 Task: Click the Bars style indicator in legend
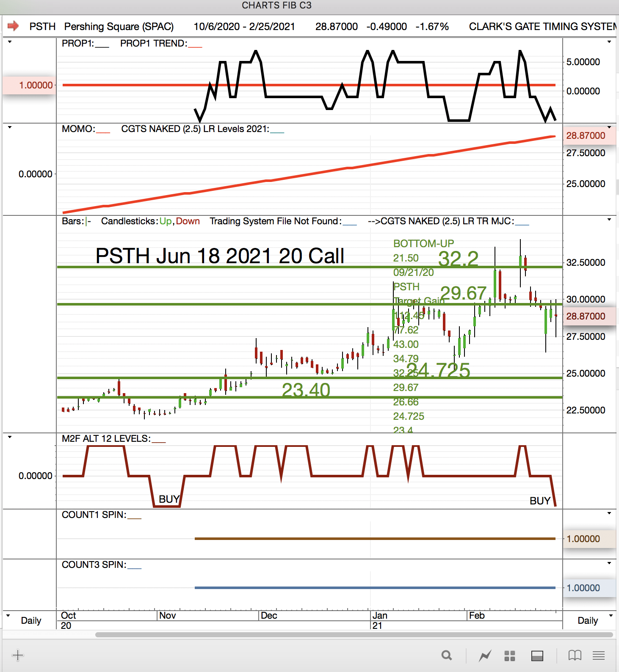click(x=88, y=221)
